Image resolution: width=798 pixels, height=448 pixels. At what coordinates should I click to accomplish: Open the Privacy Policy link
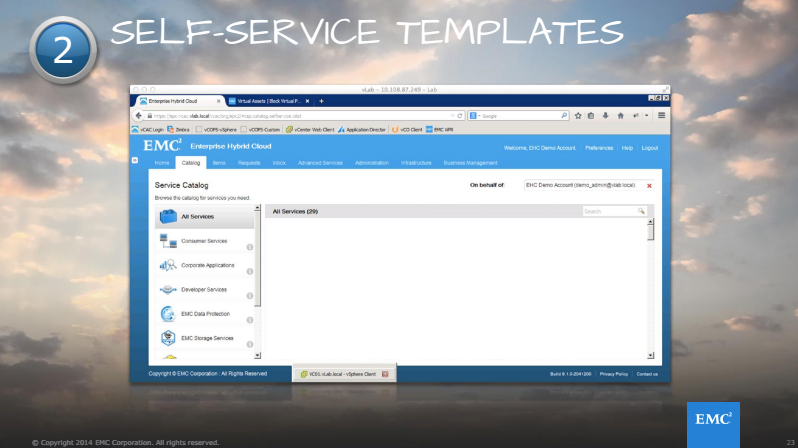coord(614,374)
